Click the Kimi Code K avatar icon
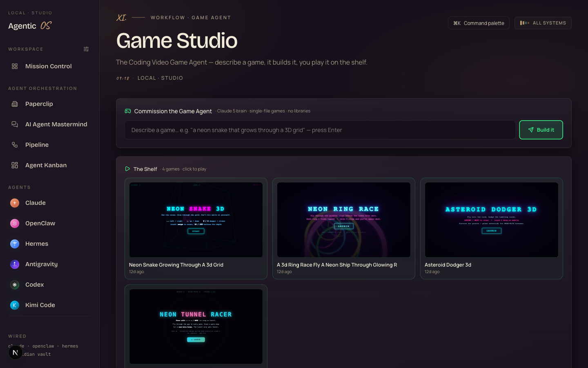Screen dimensions: 588x368 point(15,305)
